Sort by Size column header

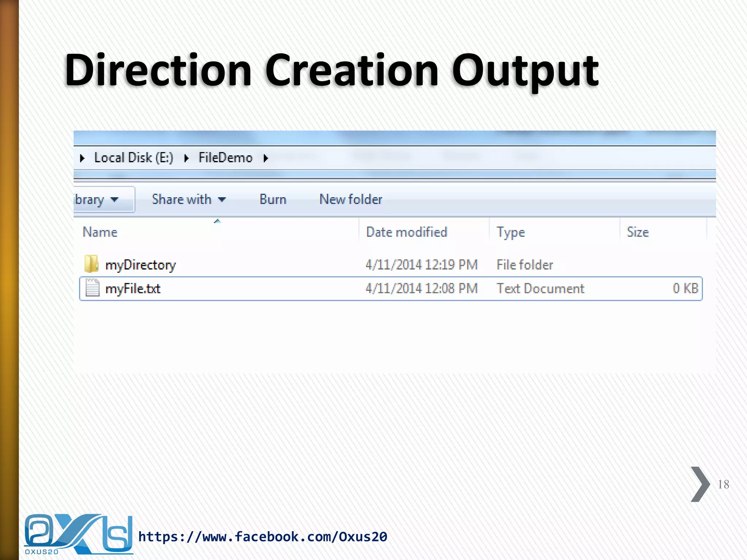point(638,232)
